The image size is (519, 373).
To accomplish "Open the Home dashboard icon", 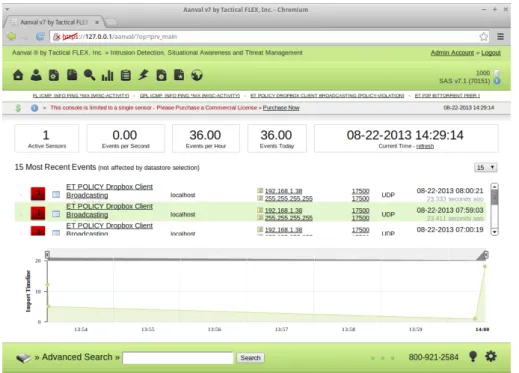I will [x=18, y=75].
